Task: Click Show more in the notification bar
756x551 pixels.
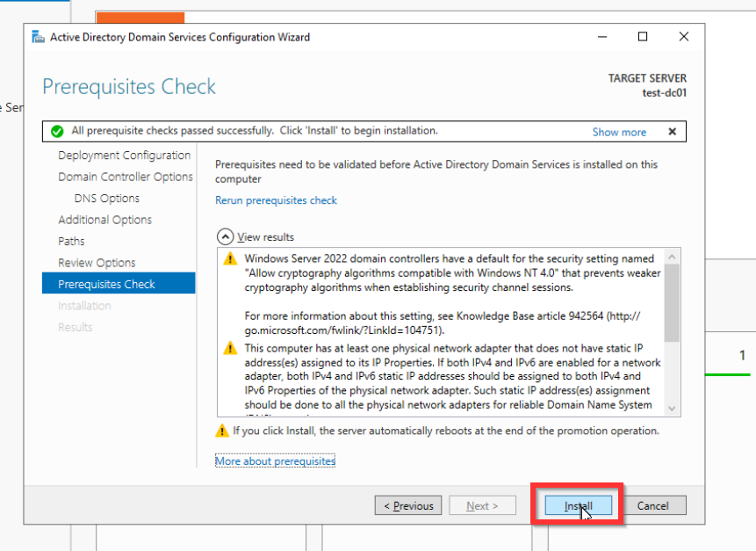Action: point(619,132)
